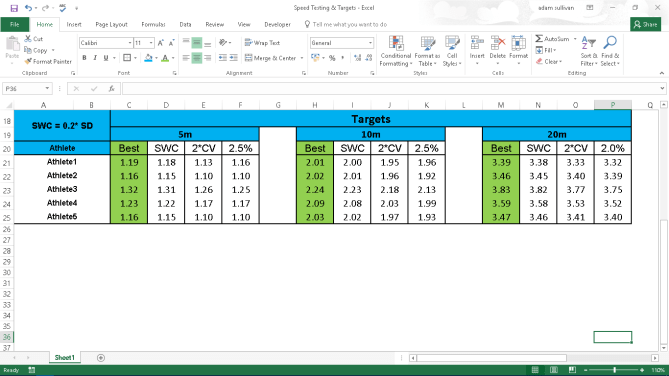
Task: Click the Insert Function fx icon
Action: (x=111, y=88)
